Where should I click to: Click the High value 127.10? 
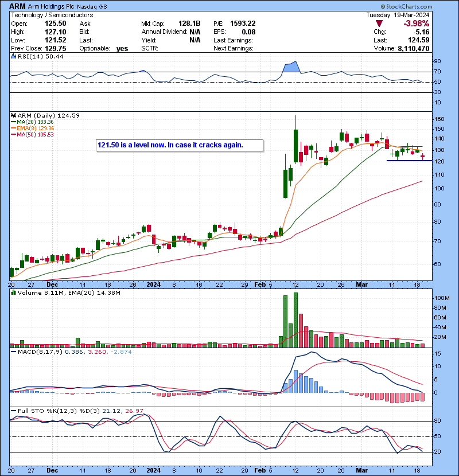55,32
